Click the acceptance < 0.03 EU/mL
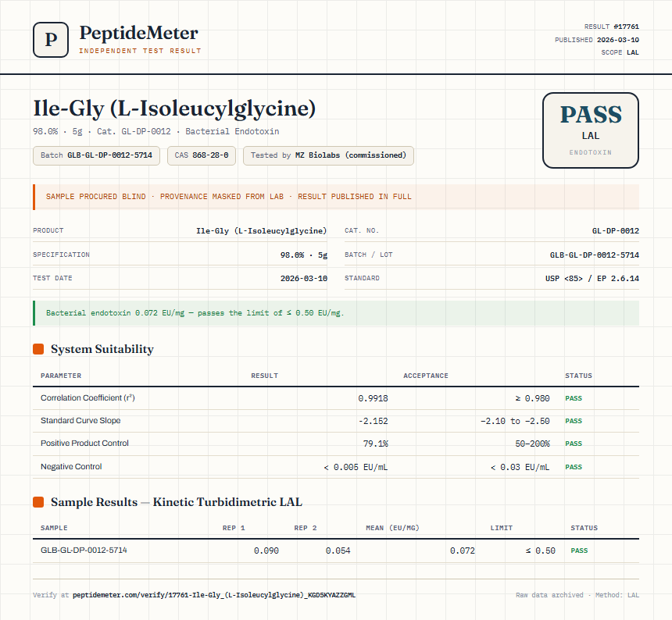This screenshot has width=672, height=620. click(x=520, y=467)
